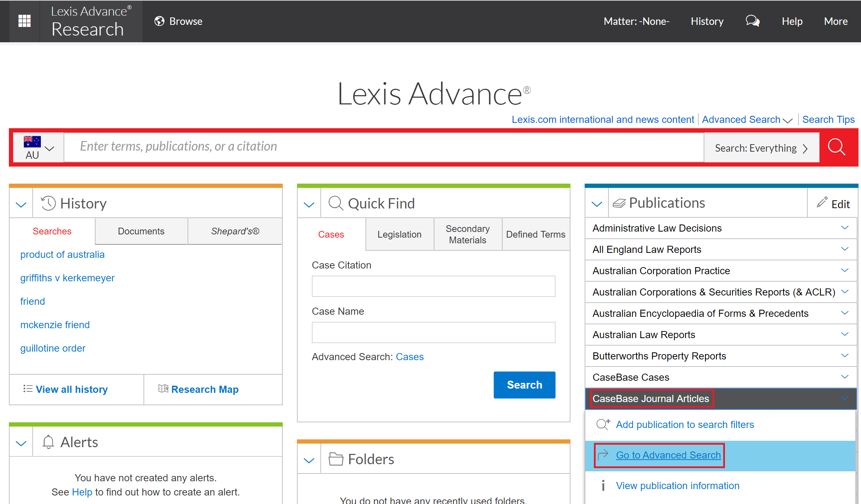The height and width of the screenshot is (504, 861).
Task: Click the Edit pencil icon in Publications
Action: [x=822, y=202]
